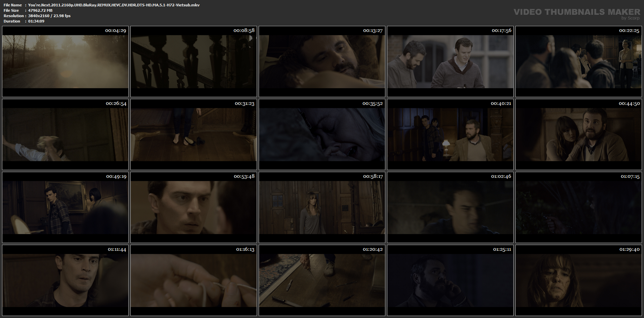The image size is (644, 318).
Task: Click the "File Name" label
Action: (13, 5)
